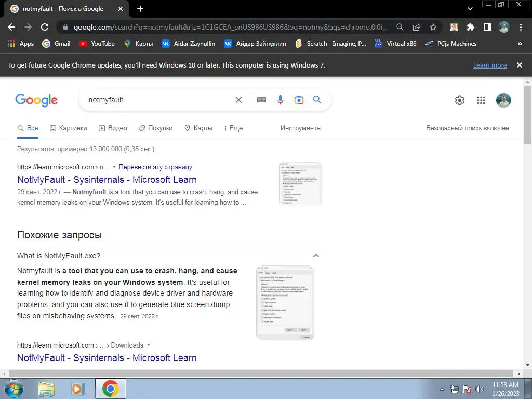Open Chrome extensions puzzle icon

pyautogui.click(x=470, y=27)
